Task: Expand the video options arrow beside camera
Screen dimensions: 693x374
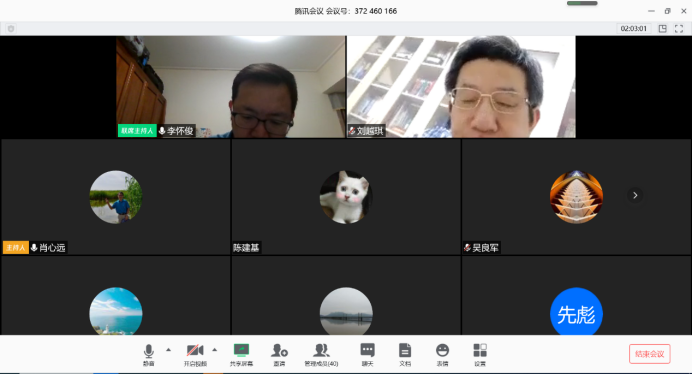Action: [215, 350]
